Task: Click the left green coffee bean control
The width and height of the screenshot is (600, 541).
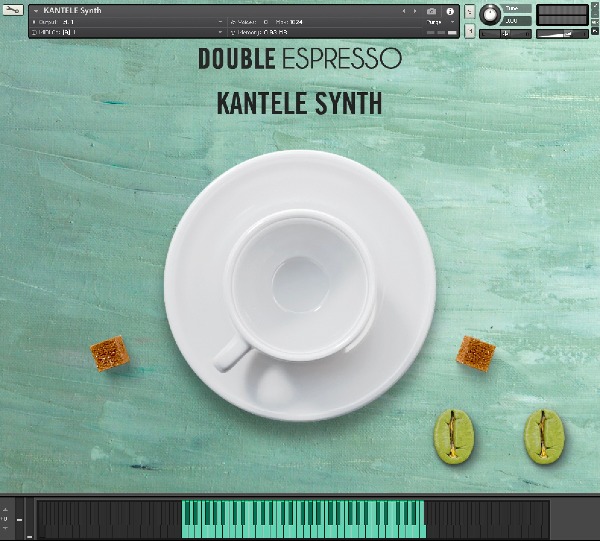Action: (454, 437)
